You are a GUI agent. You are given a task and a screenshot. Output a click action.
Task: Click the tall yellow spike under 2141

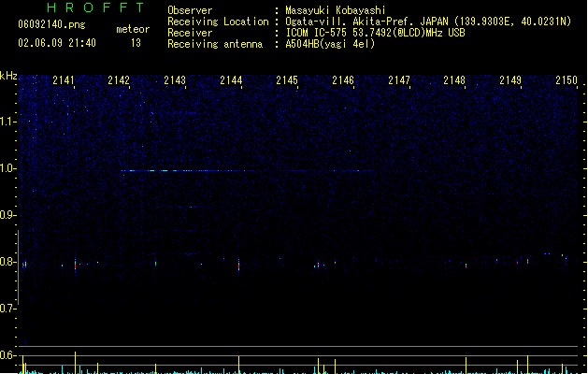[x=76, y=363]
